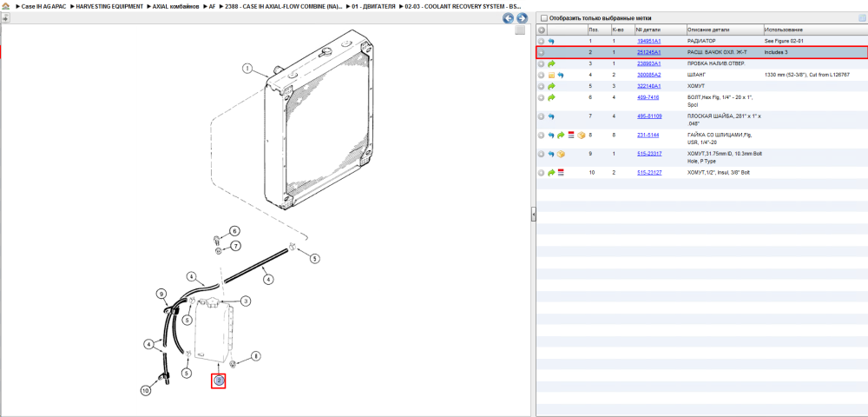Select callout 3 near the filler cap
The height and width of the screenshot is (417, 868).
tap(246, 301)
